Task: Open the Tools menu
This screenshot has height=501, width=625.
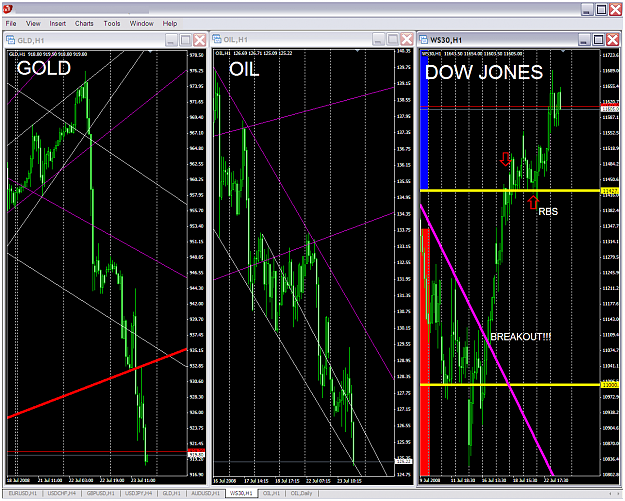Action: point(112,24)
